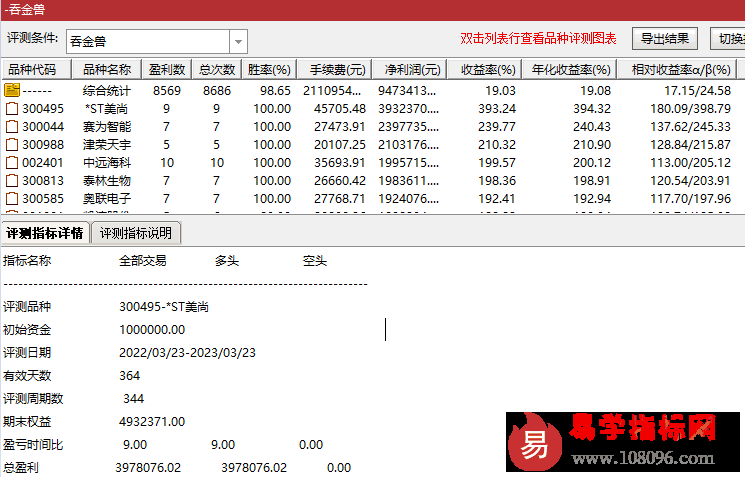
Task: Click the document icon for 300988
Action: [x=12, y=145]
